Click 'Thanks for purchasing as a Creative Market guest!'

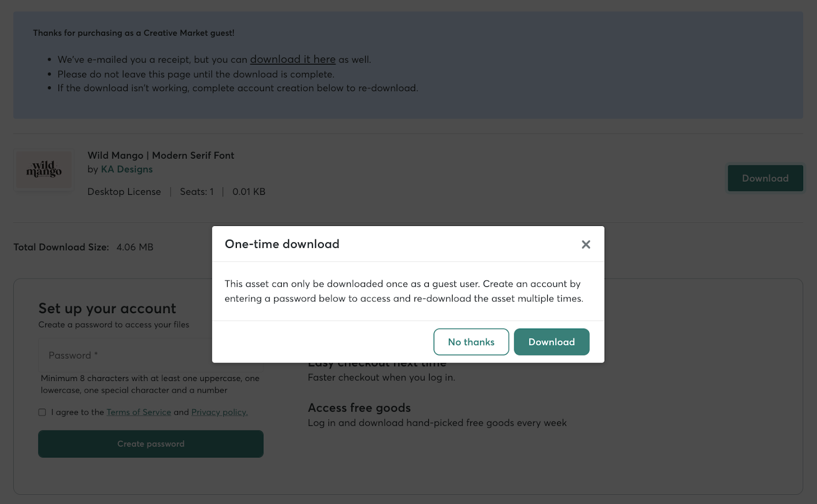pyautogui.click(x=134, y=33)
